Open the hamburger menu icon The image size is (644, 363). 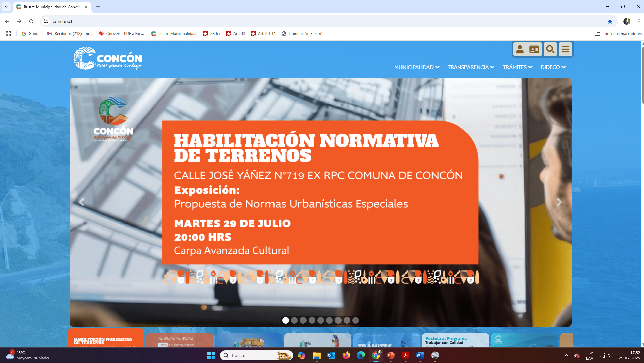point(566,49)
